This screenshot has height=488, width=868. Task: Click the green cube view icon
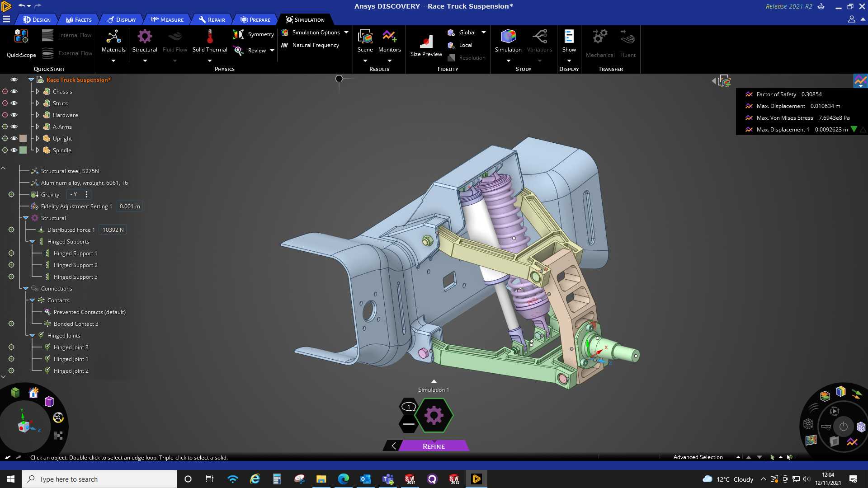click(15, 392)
